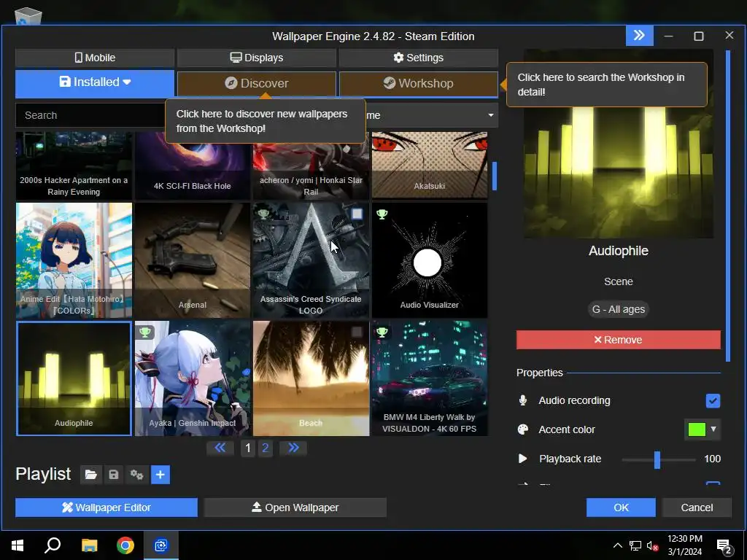The width and height of the screenshot is (747, 560).
Task: Expand Accent color dropdown arrow
Action: [713, 429]
